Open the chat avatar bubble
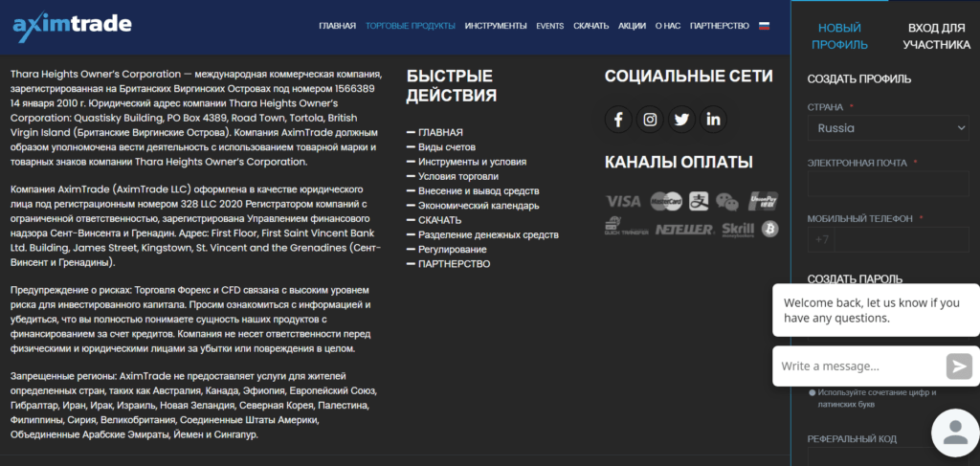 click(955, 433)
